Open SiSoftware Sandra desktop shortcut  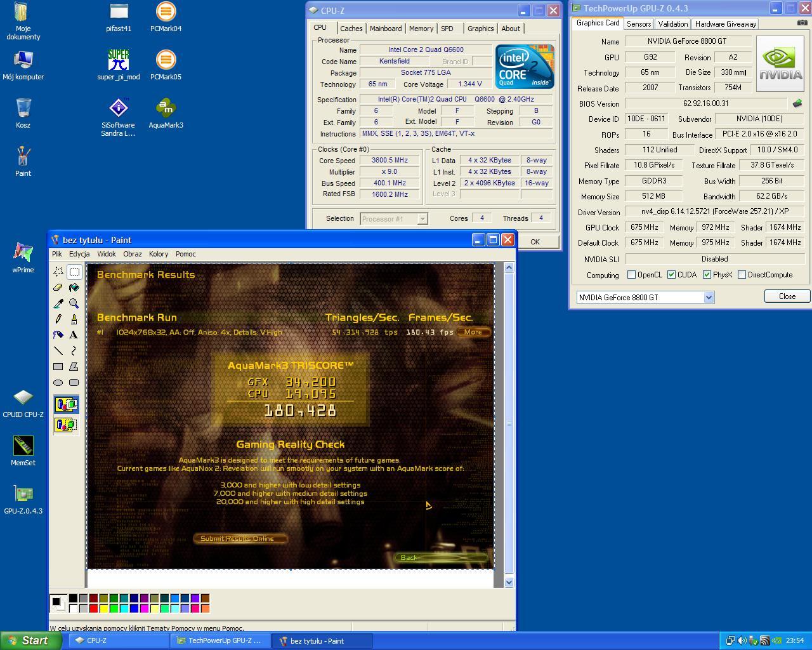119,117
